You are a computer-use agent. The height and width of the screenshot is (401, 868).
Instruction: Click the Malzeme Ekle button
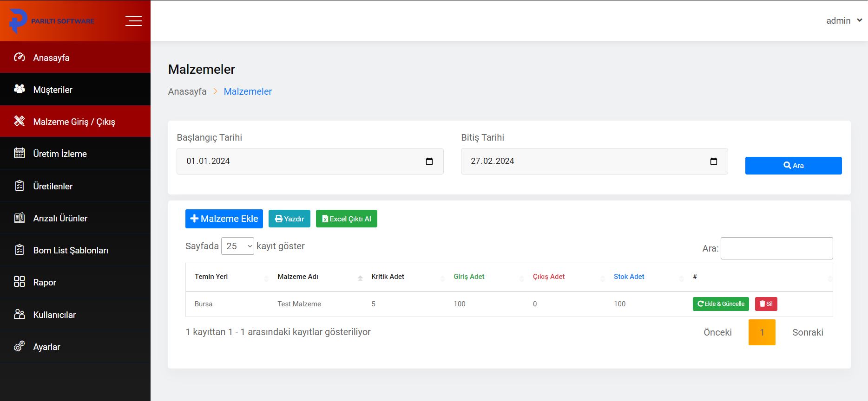pyautogui.click(x=224, y=219)
